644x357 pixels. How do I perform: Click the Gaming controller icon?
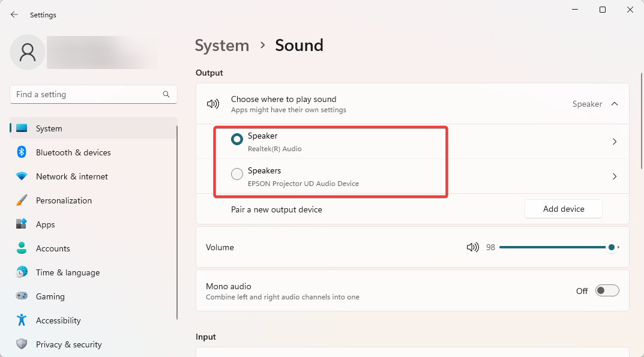[22, 296]
